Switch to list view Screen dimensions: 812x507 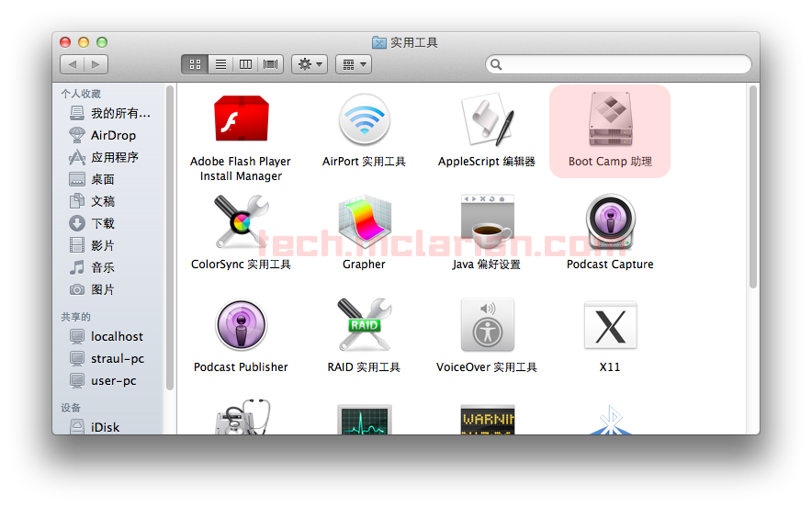(x=220, y=64)
